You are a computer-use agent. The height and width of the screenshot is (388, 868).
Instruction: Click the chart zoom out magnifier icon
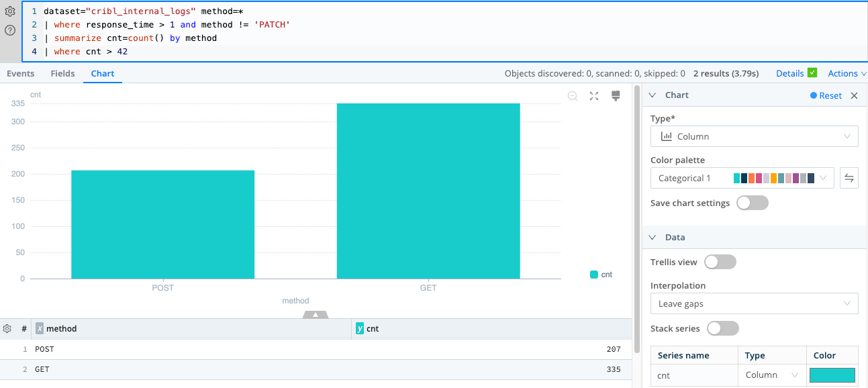click(573, 96)
